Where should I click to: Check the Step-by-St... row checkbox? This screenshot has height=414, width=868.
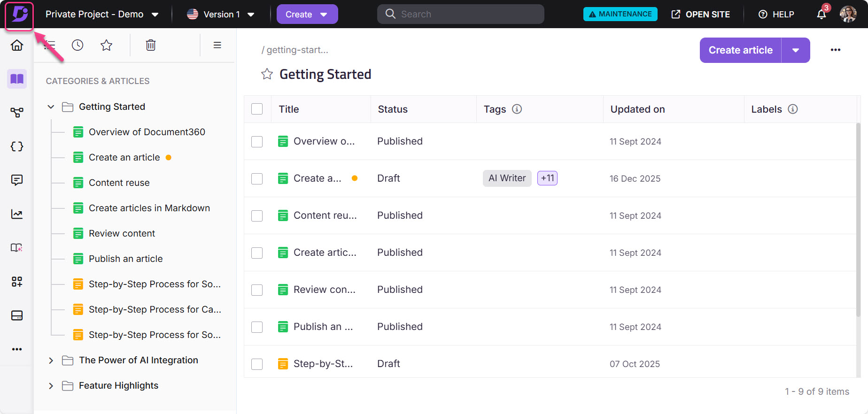coord(257,364)
